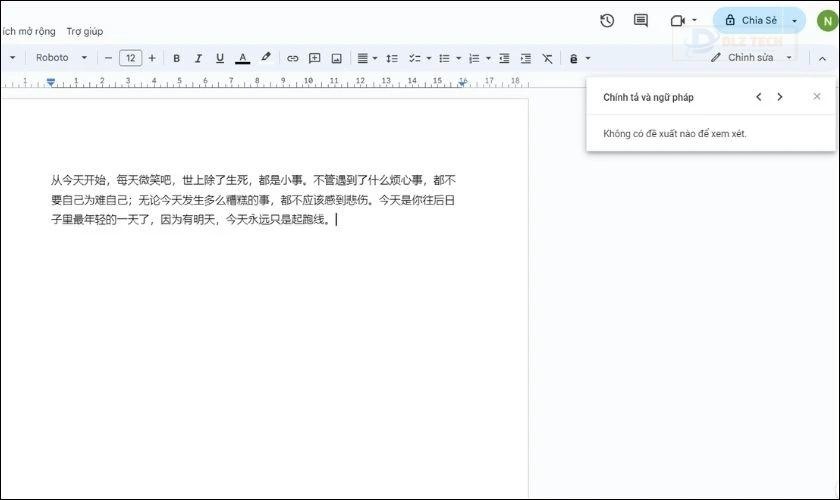The width and height of the screenshot is (840, 500).
Task: Toggle italic formatting
Action: click(198, 58)
